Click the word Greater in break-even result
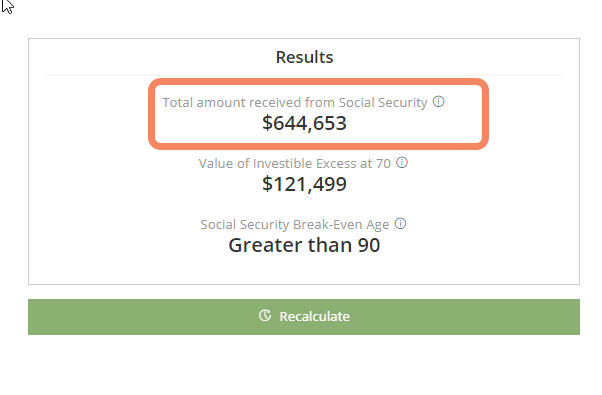 tap(265, 245)
